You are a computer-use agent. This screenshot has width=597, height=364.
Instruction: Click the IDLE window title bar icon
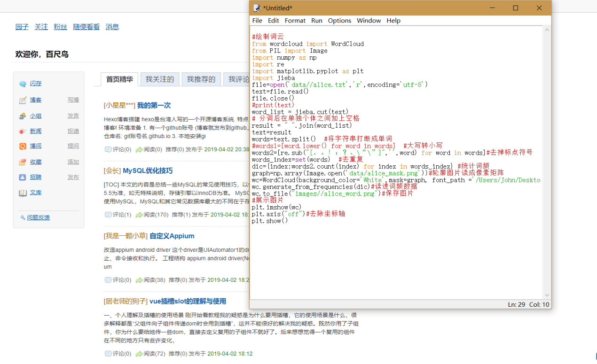(x=257, y=8)
